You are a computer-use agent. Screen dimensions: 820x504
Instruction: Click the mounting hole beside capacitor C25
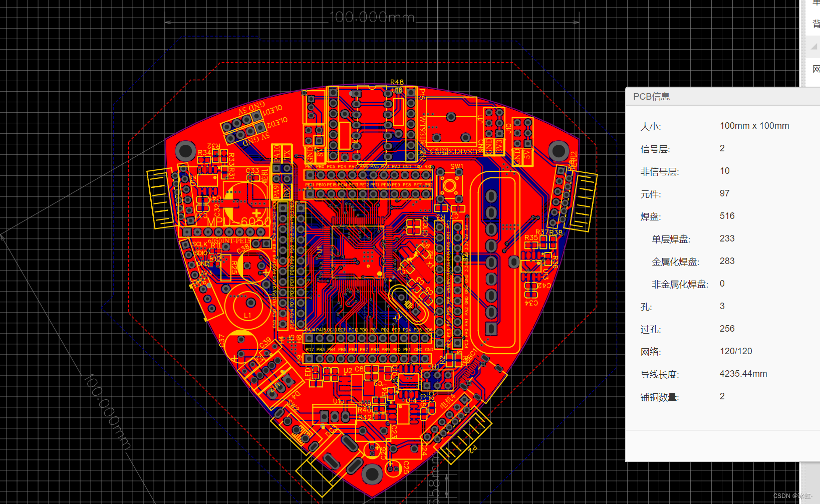372,473
